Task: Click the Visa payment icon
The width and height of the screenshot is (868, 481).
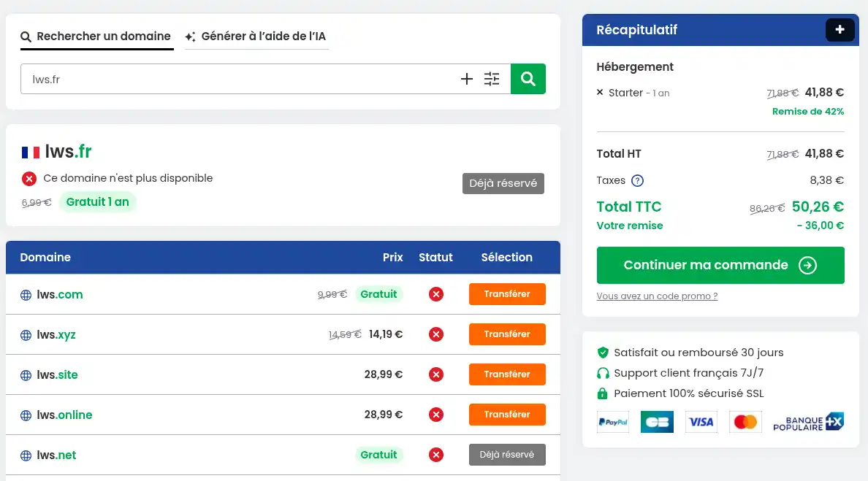Action: click(x=701, y=421)
